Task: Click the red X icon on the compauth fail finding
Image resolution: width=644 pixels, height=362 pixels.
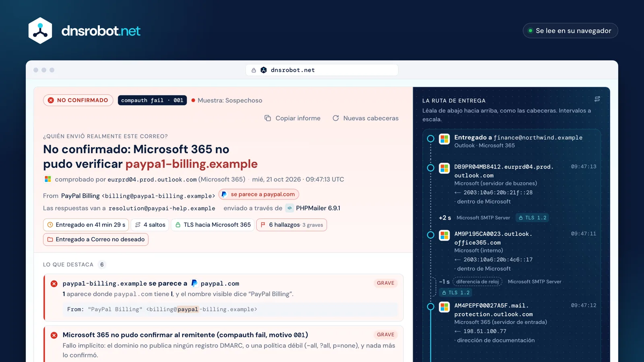Action: point(54,335)
